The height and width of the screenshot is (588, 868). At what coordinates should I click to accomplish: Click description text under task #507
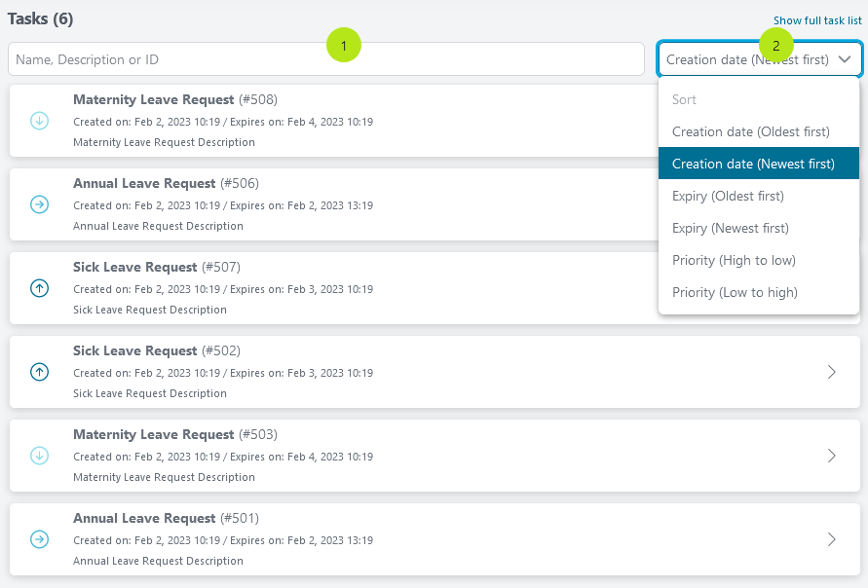tap(149, 310)
